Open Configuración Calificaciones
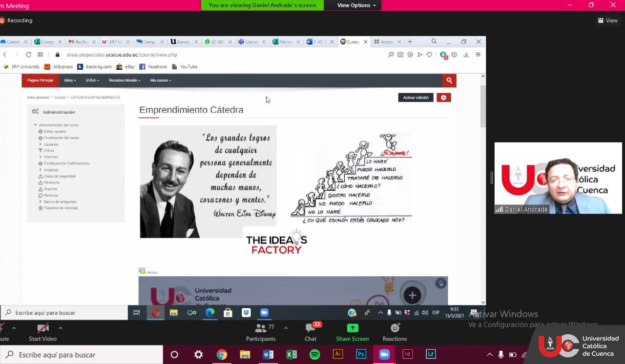The image size is (625, 364). click(67, 163)
